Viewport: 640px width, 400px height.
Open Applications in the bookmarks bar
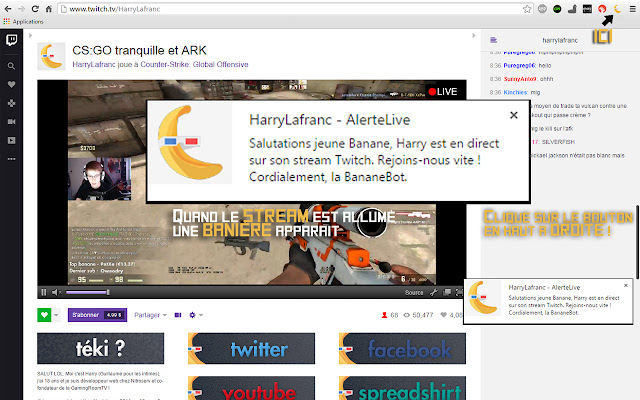point(30,21)
